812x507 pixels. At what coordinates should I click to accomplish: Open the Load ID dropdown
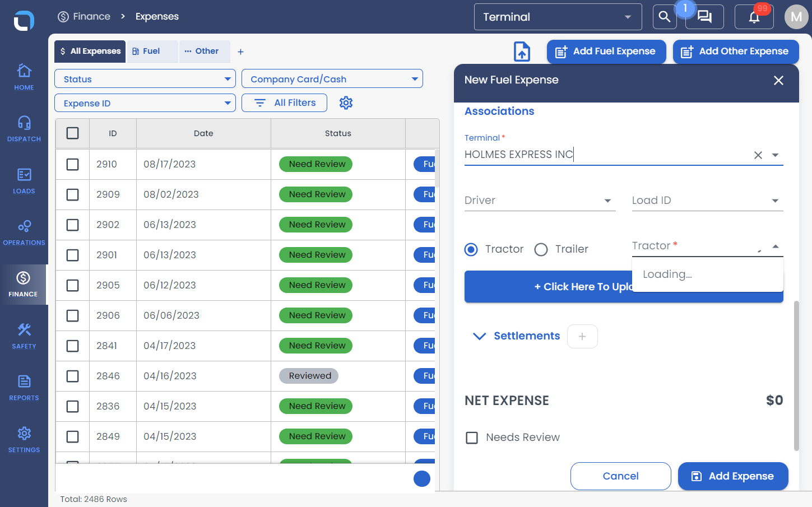(x=708, y=201)
